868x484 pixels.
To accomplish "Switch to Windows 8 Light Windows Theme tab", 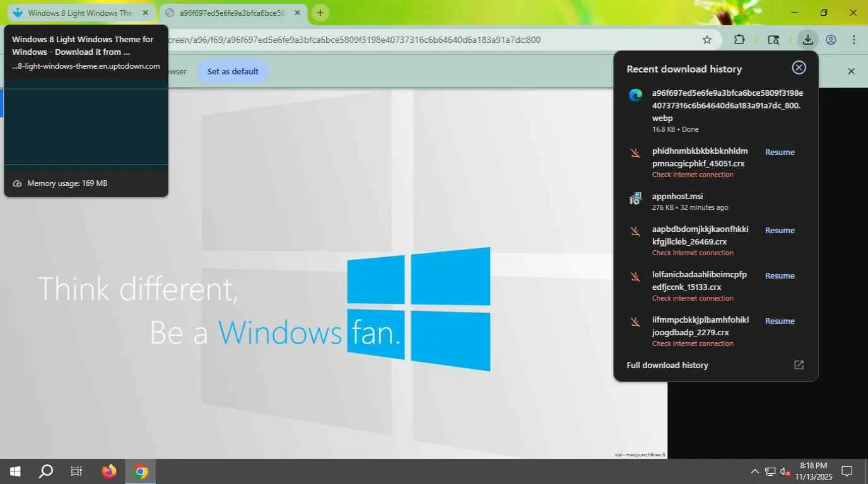I will coord(81,13).
